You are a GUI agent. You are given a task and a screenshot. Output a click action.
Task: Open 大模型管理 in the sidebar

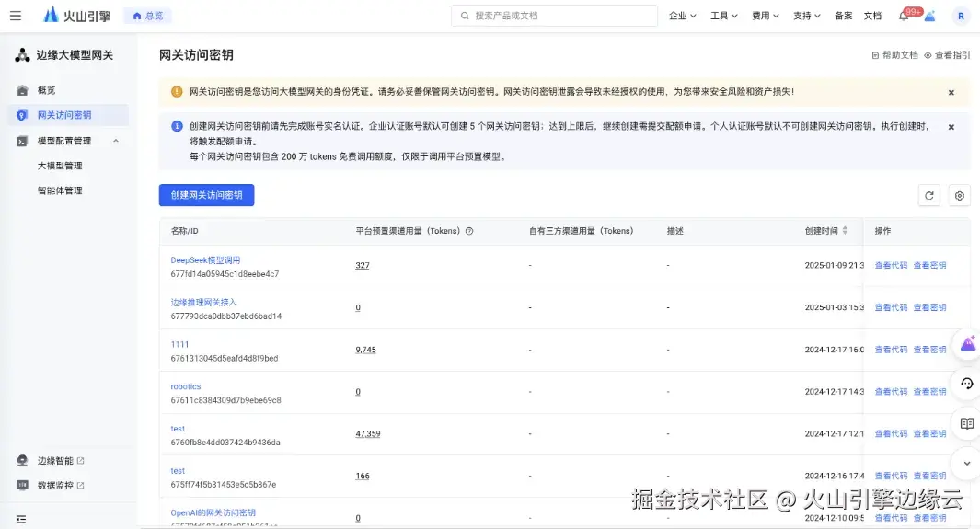(x=60, y=166)
